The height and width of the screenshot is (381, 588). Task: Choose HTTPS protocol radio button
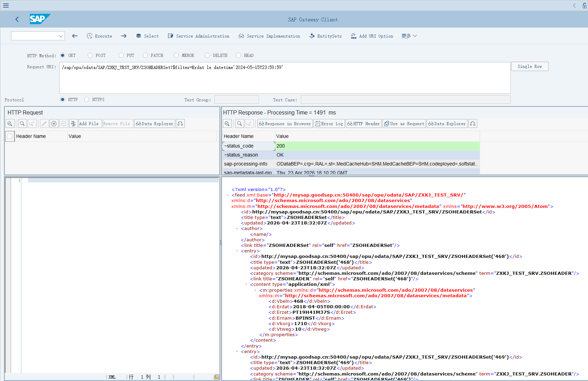pos(87,99)
